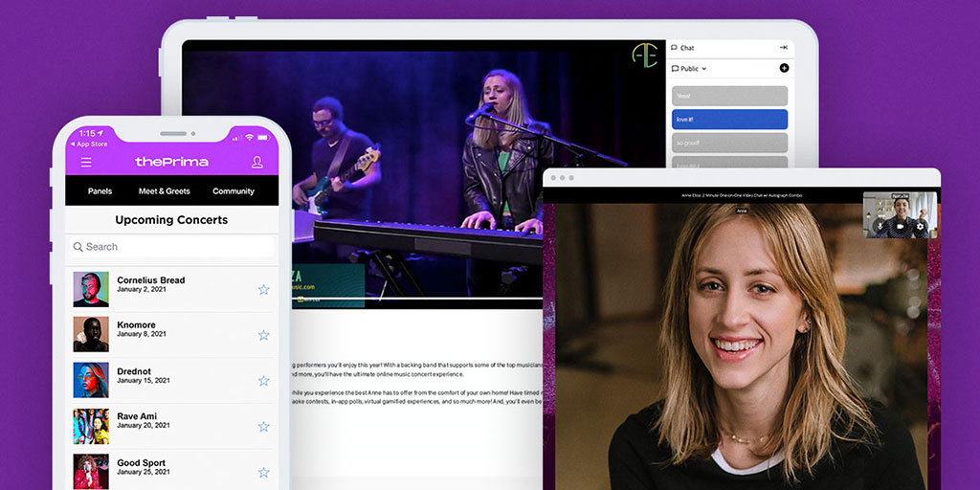The image size is (980, 490).
Task: Click the concert live stream video
Action: tap(422, 175)
